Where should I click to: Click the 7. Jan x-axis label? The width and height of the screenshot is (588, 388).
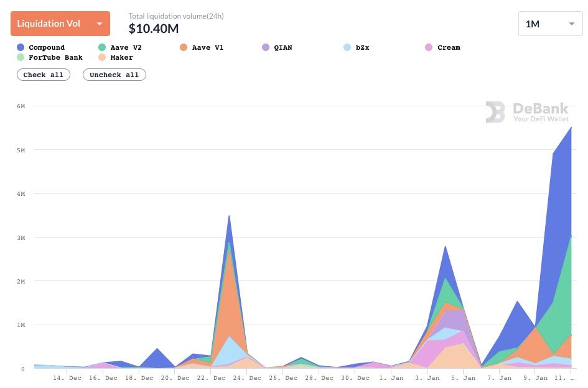499,378
